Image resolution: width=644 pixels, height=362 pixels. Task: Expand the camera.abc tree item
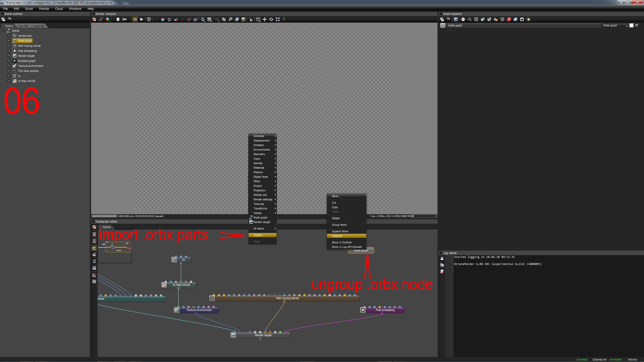click(x=9, y=36)
